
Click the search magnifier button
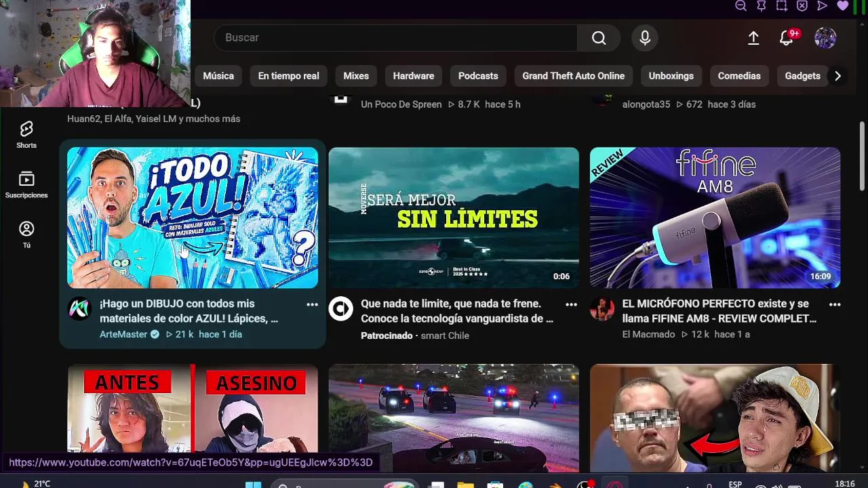(599, 38)
